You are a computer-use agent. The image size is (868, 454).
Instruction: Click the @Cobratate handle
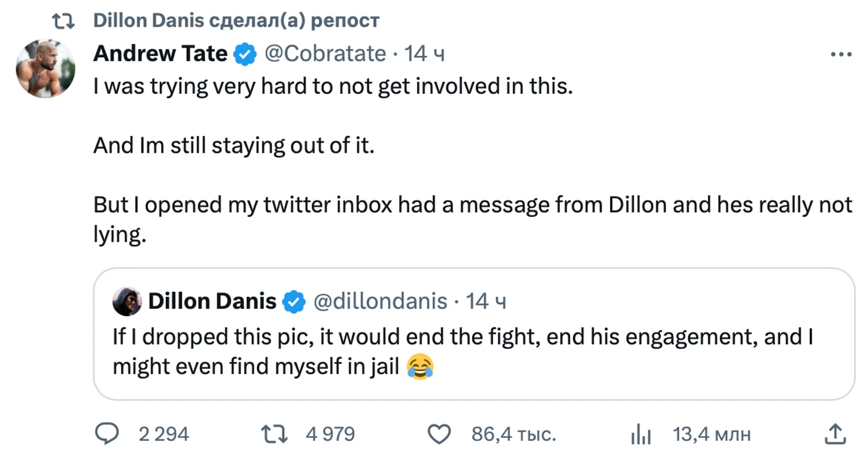325,54
